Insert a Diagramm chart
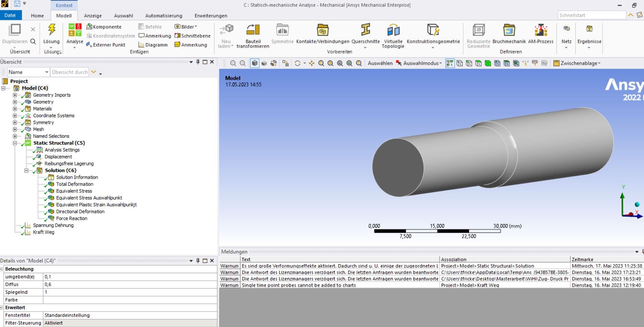This screenshot has height=327, width=644. point(153,45)
